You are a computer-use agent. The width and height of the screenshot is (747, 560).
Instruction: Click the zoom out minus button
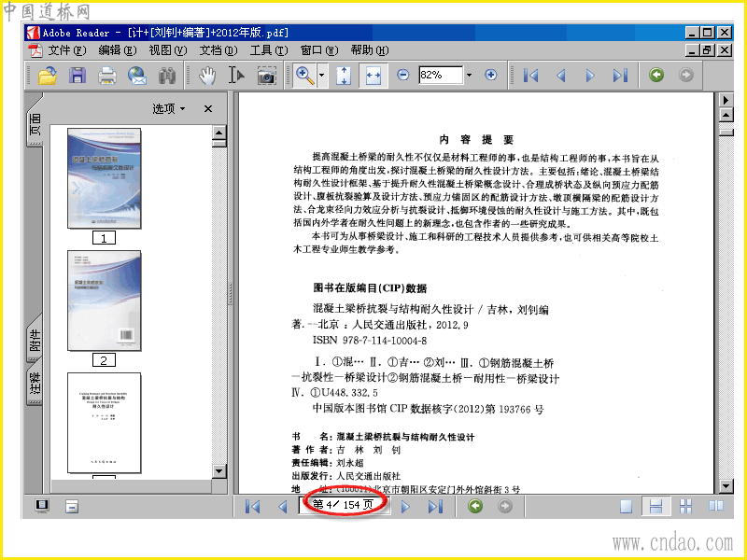click(x=403, y=75)
